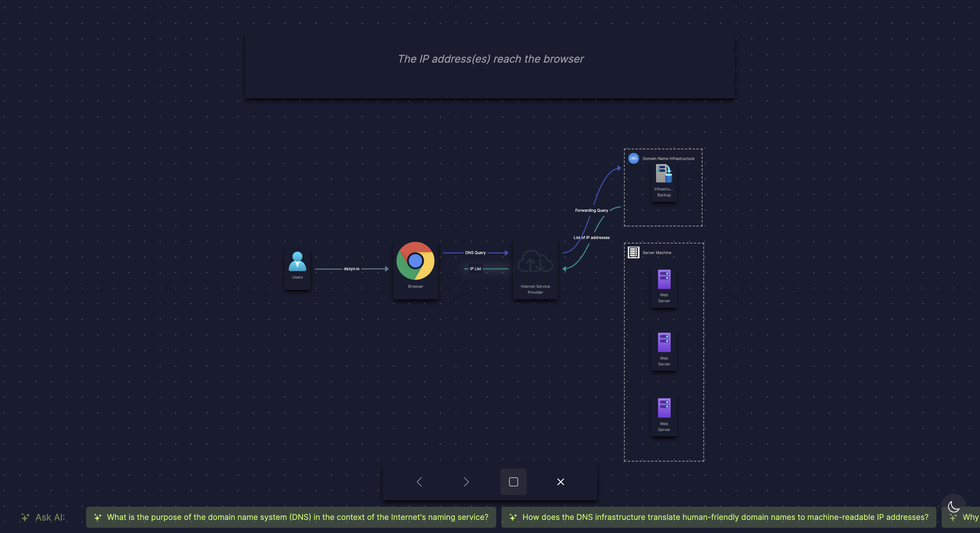Image resolution: width=980 pixels, height=533 pixels.
Task: Close the presentation control bar
Action: tap(560, 482)
